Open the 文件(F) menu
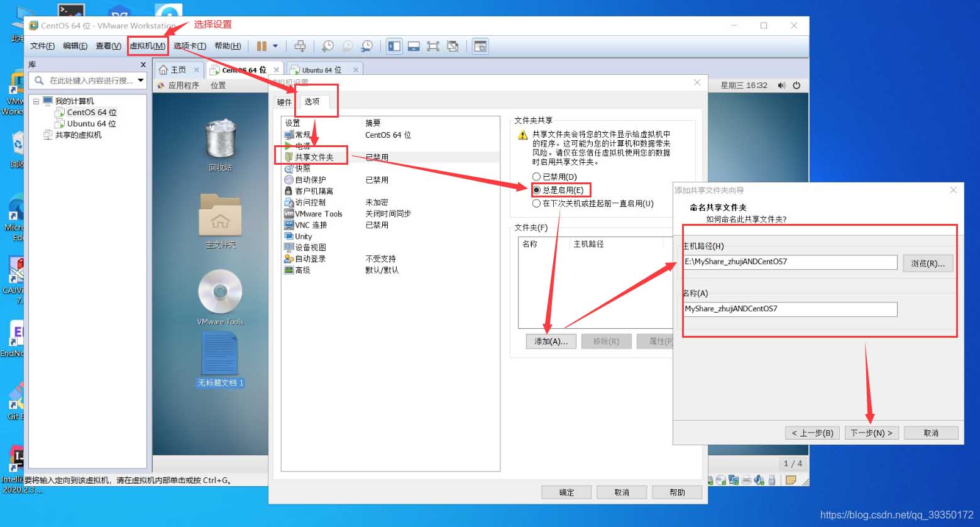The height and width of the screenshot is (527, 980). tap(42, 46)
